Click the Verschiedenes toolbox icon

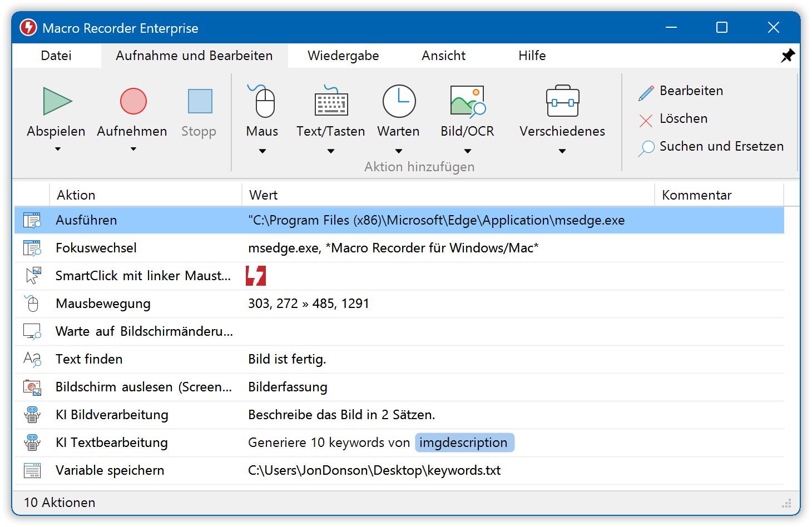pyautogui.click(x=562, y=102)
